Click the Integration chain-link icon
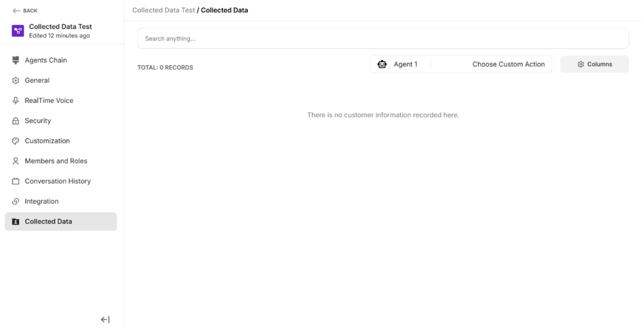Image resolution: width=644 pixels, height=332 pixels. point(15,201)
